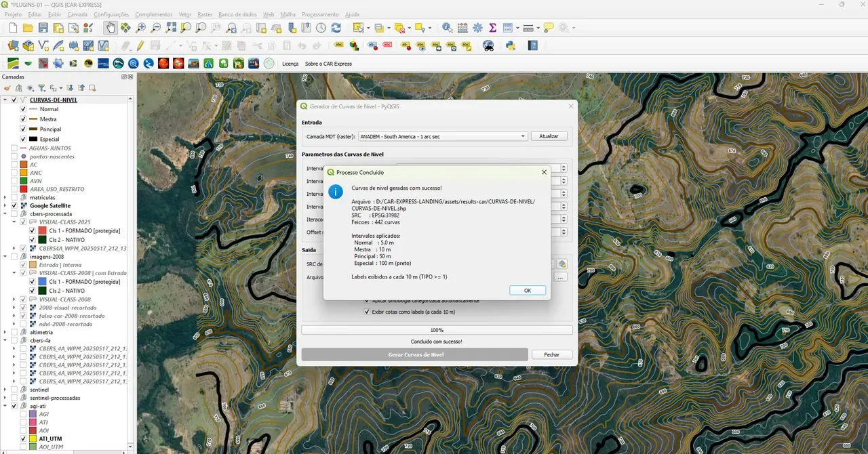The height and width of the screenshot is (454, 868).
Task: Click the CAR Express green-yellow logo icon
Action: point(13,63)
